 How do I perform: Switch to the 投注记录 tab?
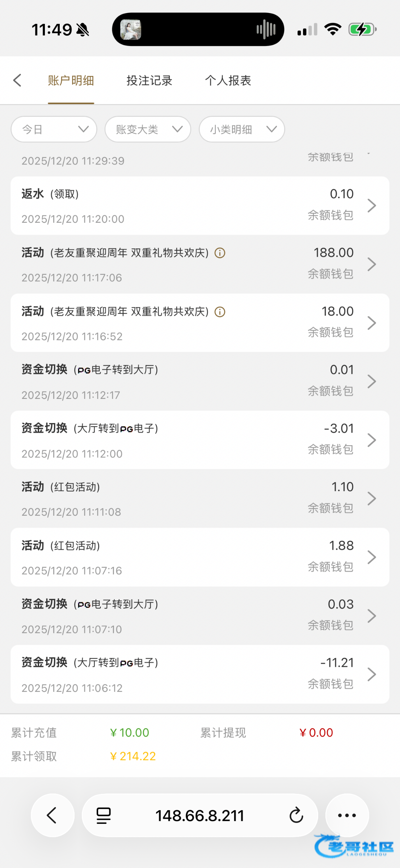pos(149,80)
